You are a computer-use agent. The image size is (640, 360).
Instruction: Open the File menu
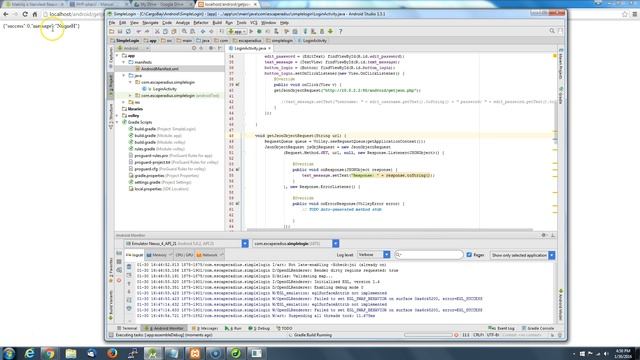coord(112,23)
